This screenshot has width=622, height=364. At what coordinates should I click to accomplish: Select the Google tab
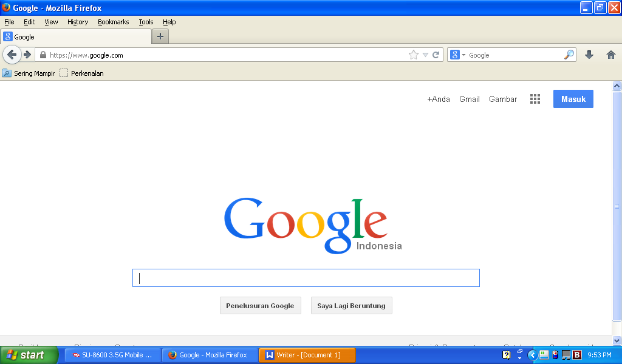76,37
